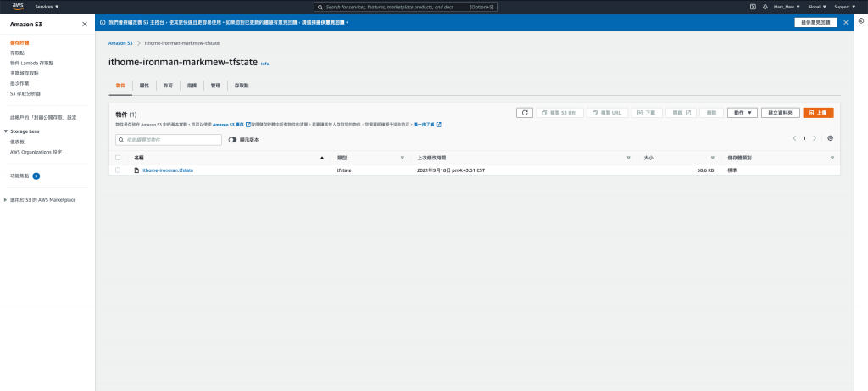Open the Support dropdown menu
Screen dimensions: 868x391
pyautogui.click(x=845, y=7)
